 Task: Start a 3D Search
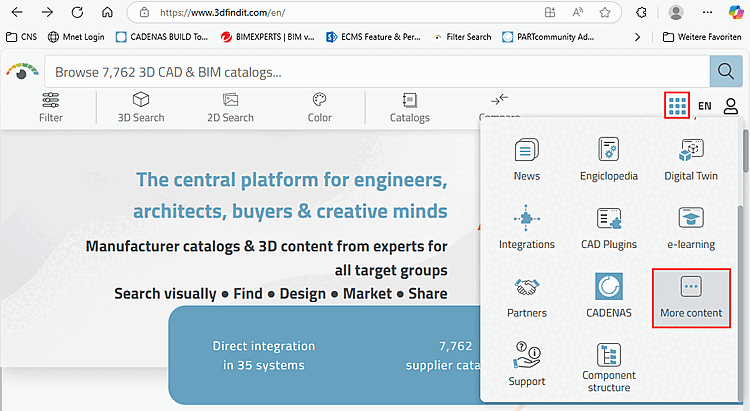click(x=141, y=107)
